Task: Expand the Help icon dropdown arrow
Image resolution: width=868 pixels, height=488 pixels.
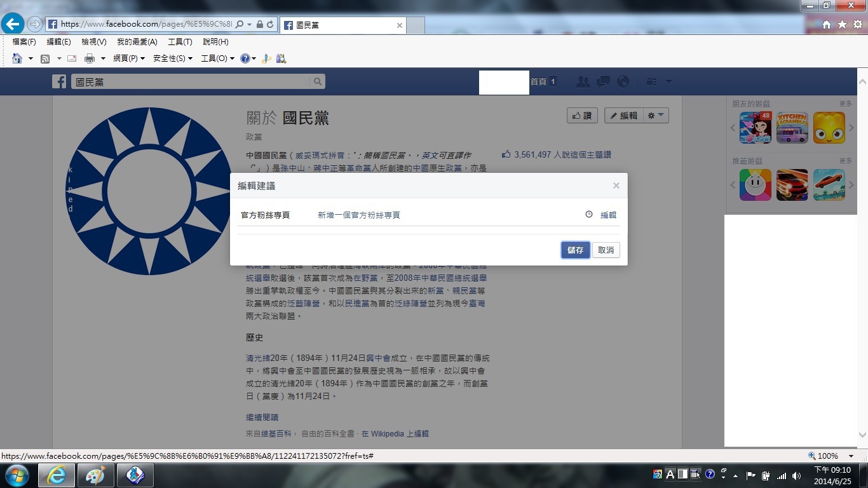Action: 254,58
